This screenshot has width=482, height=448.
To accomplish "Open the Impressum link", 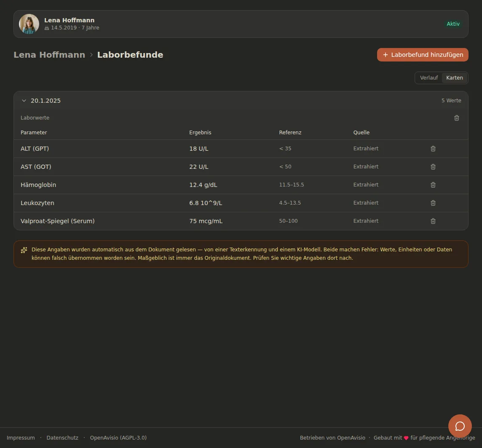I will tap(21, 437).
